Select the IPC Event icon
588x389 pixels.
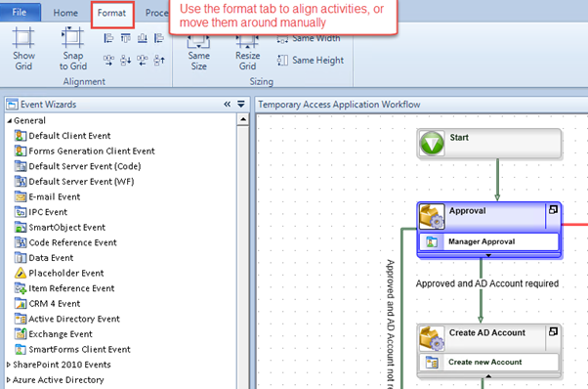[x=21, y=212]
